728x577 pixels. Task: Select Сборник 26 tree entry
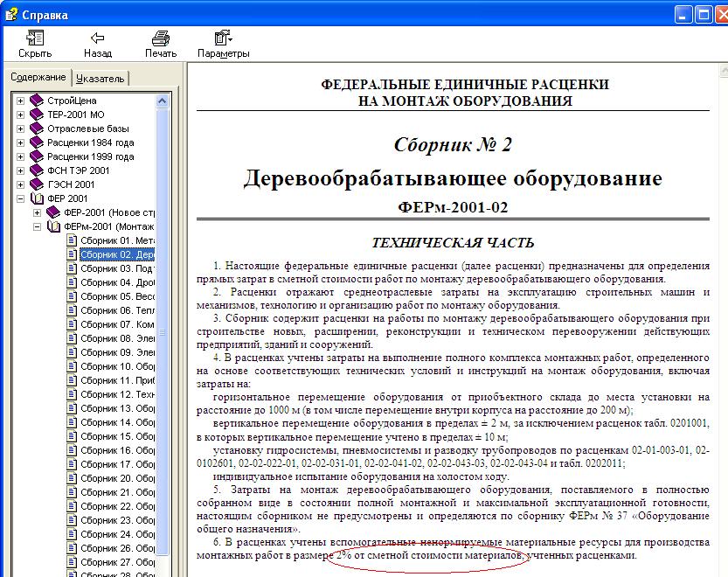117,548
